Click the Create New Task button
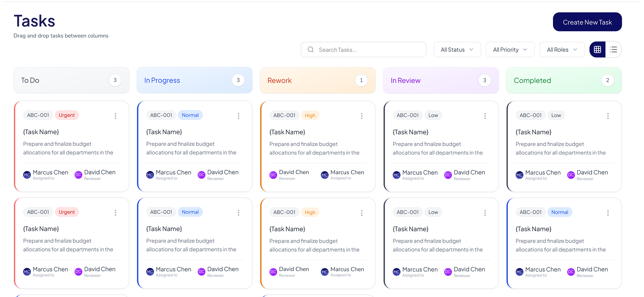The width and height of the screenshot is (644, 297). pyautogui.click(x=587, y=22)
